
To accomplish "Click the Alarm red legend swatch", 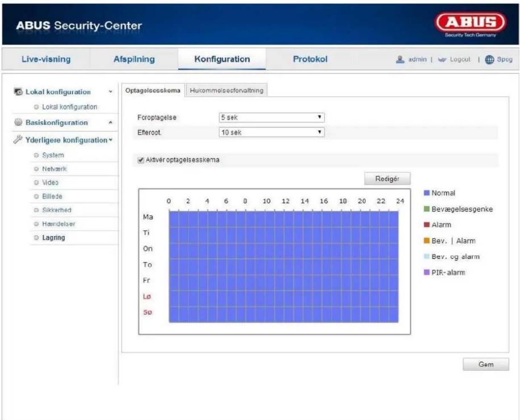I will [x=426, y=225].
